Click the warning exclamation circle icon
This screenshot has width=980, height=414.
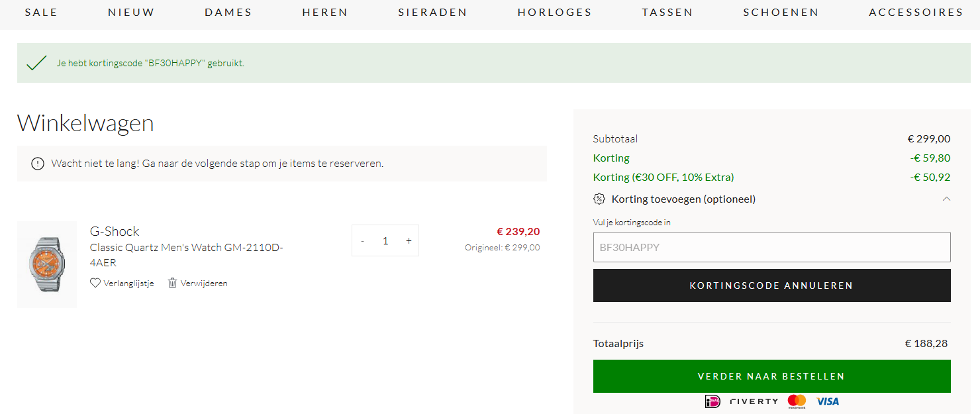[x=38, y=164]
